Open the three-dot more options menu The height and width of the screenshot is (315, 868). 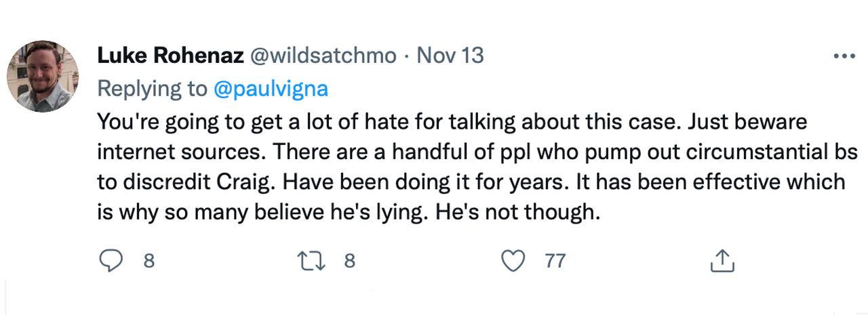(x=844, y=56)
